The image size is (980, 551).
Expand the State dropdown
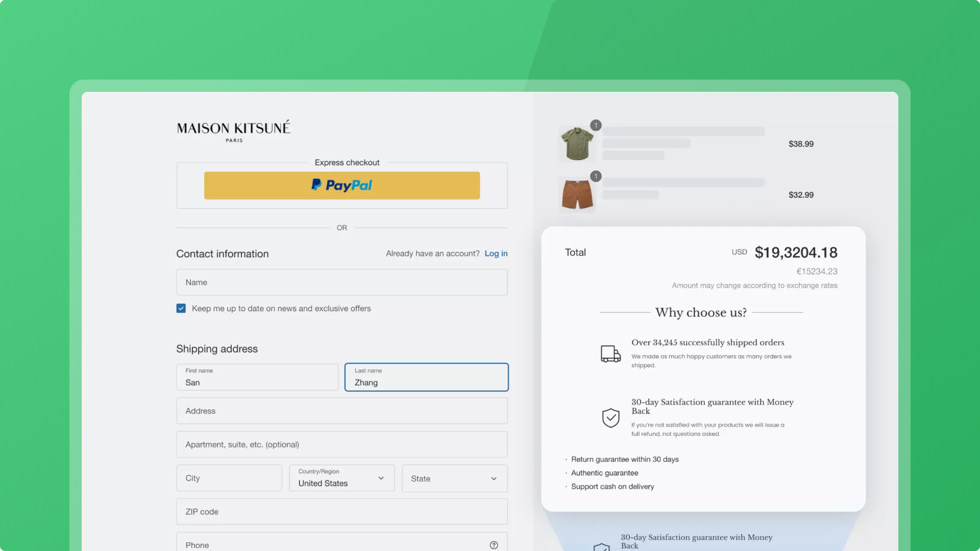[x=454, y=479]
